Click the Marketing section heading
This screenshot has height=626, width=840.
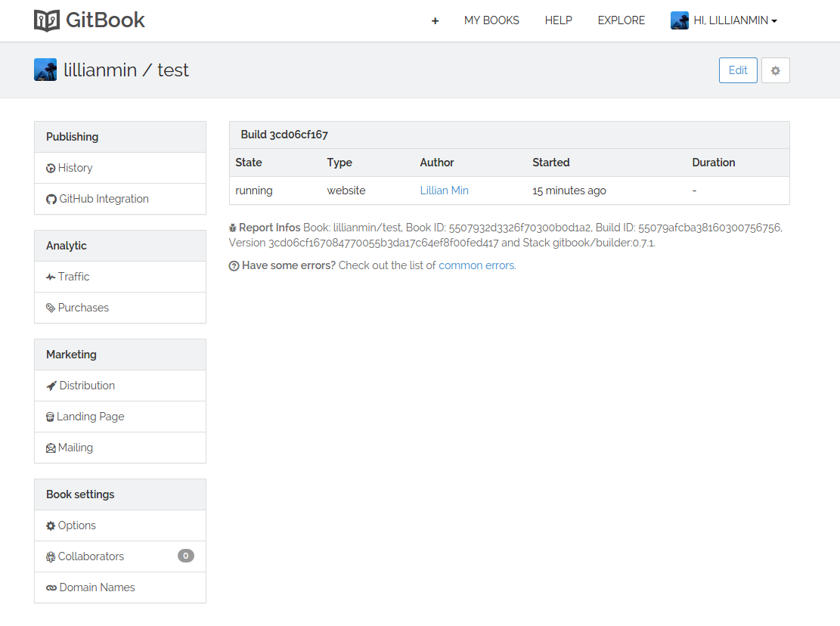[x=71, y=355]
